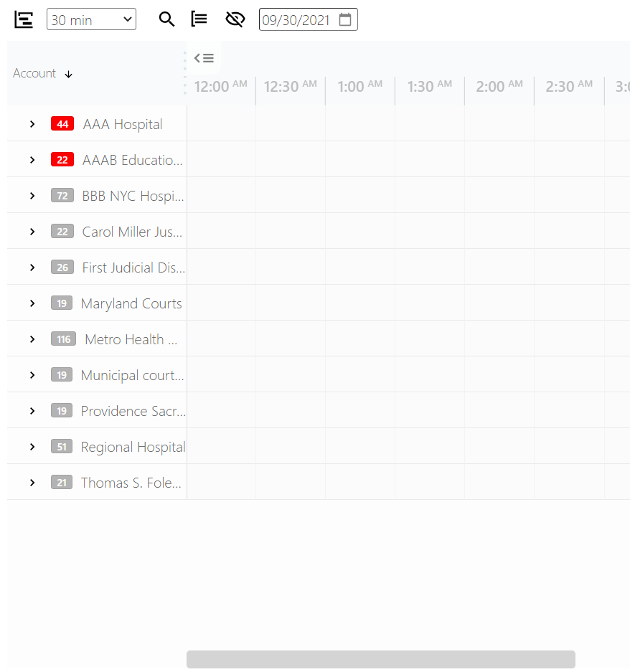Expand the First Judicial Dis... row
The height and width of the screenshot is (672, 630).
point(32,268)
